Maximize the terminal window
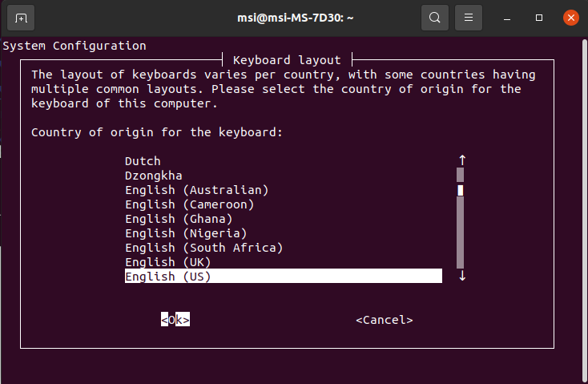Image resolution: width=588 pixels, height=384 pixels. pos(539,18)
